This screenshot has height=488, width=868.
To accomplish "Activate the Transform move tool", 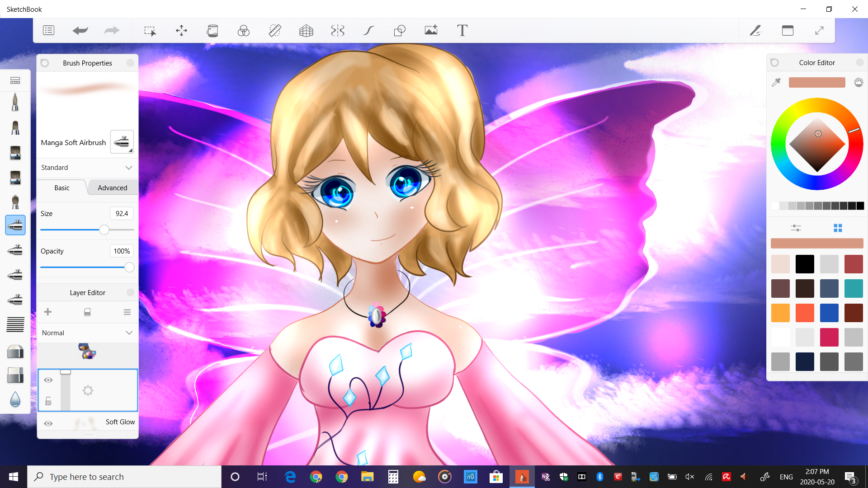I will (181, 30).
